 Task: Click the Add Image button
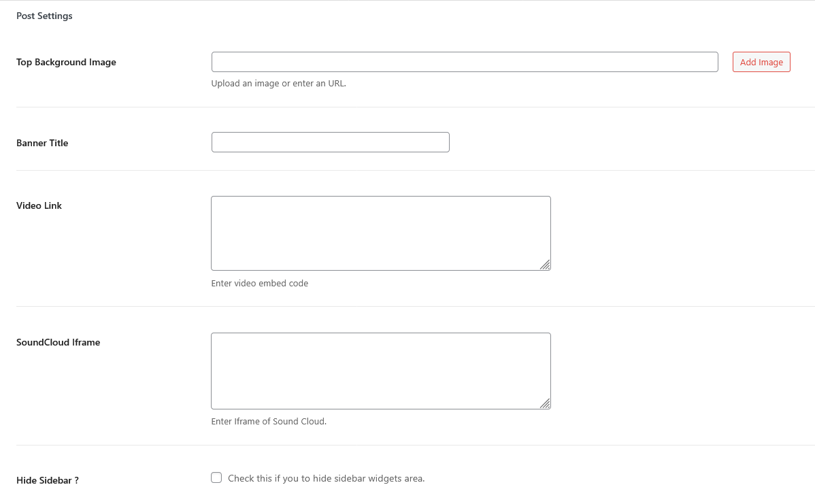click(761, 62)
